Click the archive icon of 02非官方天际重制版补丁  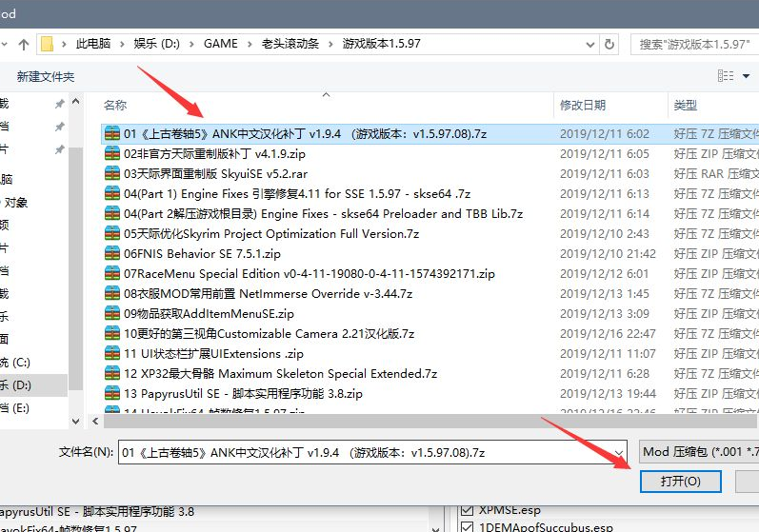(111, 154)
